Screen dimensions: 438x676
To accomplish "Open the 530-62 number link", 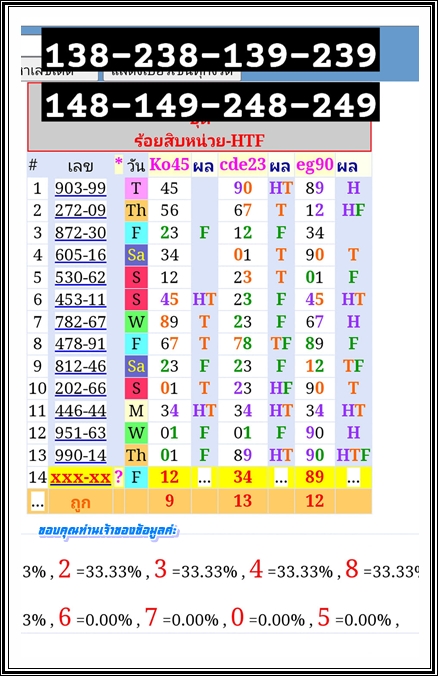I will [x=80, y=277].
